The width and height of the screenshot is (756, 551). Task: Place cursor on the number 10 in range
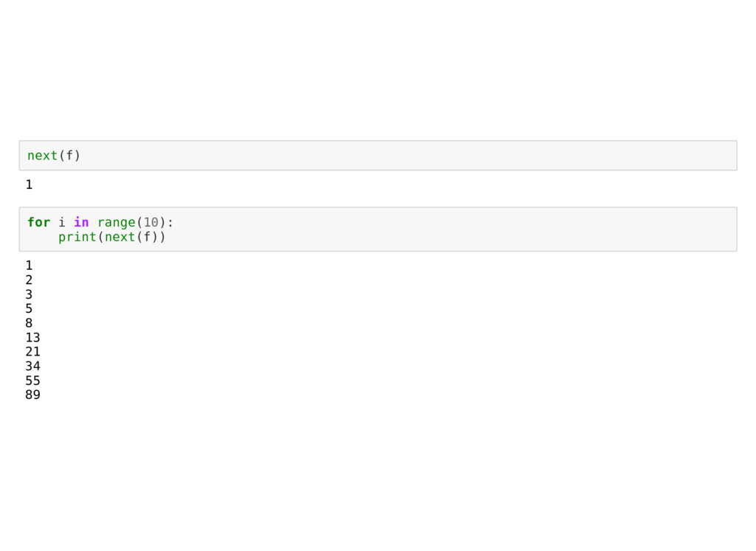pyautogui.click(x=151, y=222)
